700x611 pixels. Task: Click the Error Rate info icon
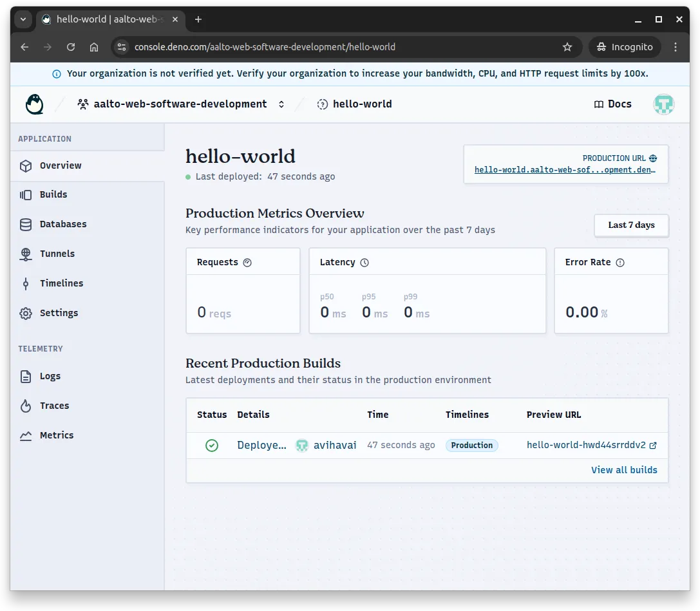click(x=620, y=262)
